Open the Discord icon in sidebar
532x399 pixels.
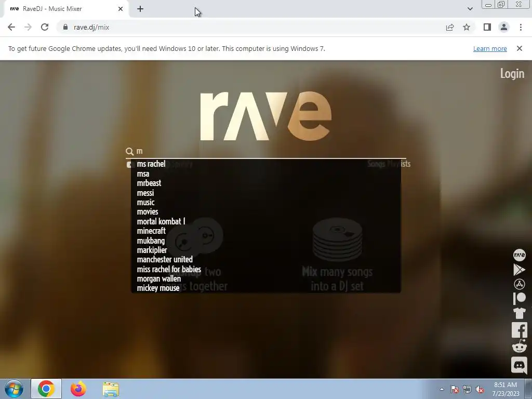coord(519,365)
